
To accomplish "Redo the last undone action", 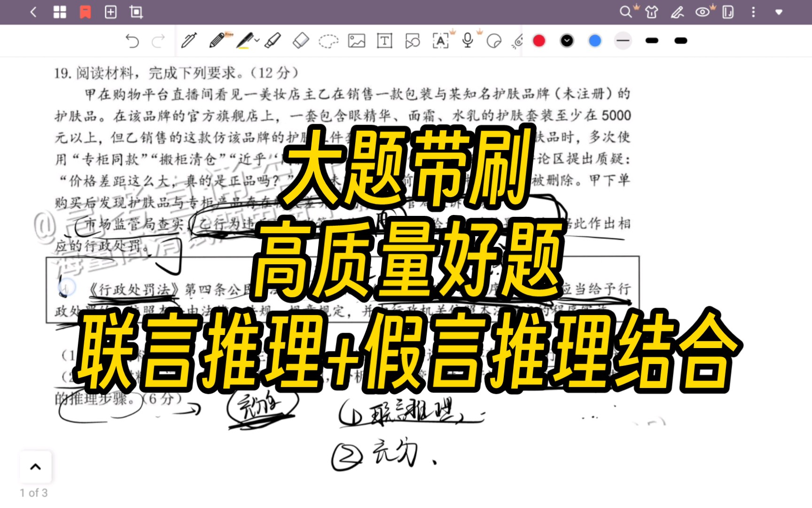I will coord(158,41).
